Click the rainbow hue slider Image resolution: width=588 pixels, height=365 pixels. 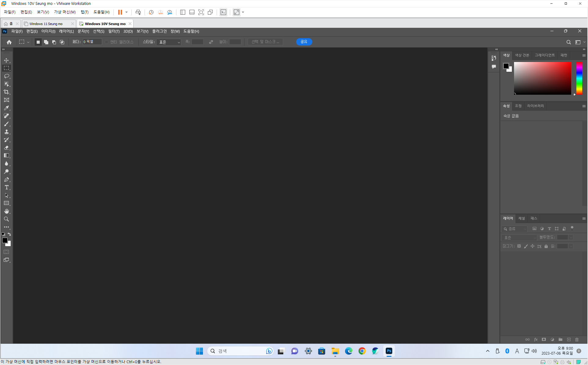tap(579, 78)
